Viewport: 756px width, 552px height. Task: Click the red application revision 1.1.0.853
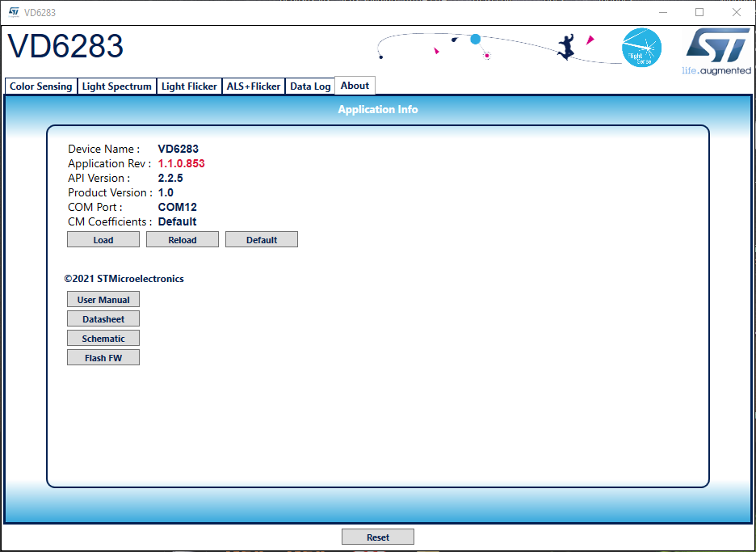click(x=181, y=163)
